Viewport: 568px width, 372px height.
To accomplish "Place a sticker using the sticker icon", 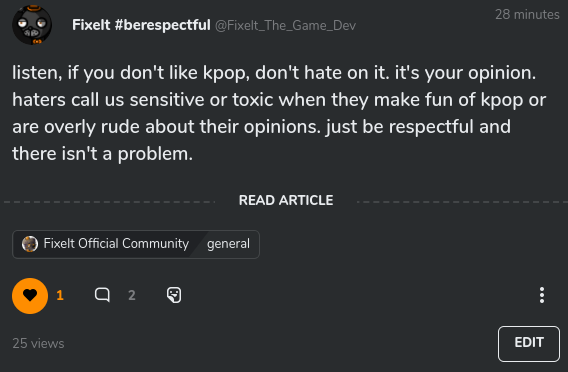I will tap(174, 295).
